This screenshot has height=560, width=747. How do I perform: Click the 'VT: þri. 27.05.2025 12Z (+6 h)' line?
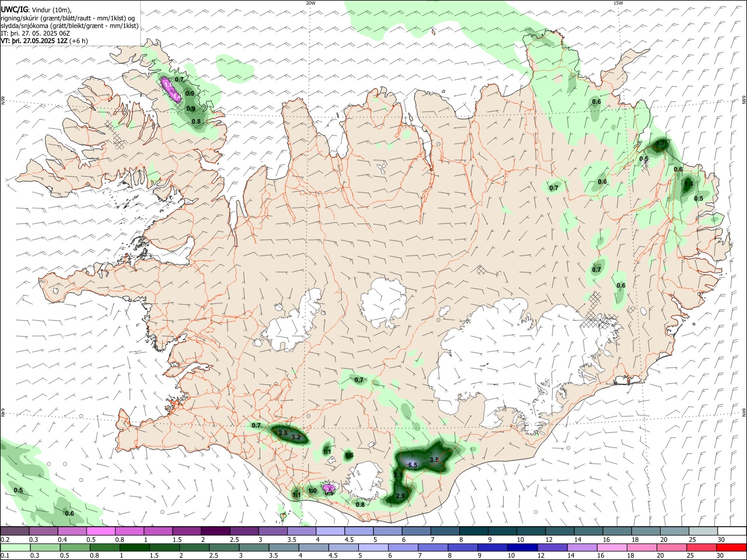coord(44,41)
